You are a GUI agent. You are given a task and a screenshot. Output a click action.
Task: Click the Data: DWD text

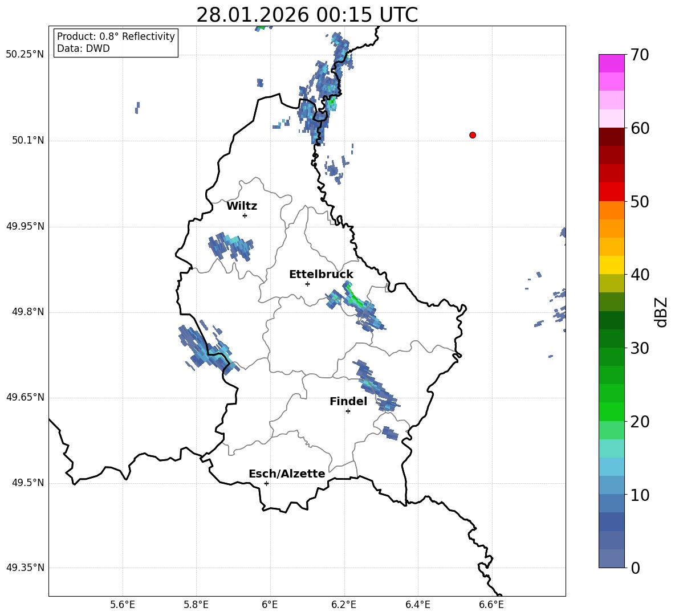(x=83, y=48)
